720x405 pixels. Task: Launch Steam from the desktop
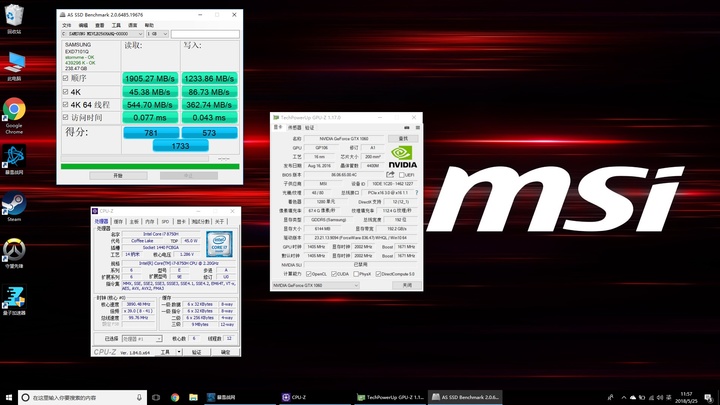(x=14, y=207)
